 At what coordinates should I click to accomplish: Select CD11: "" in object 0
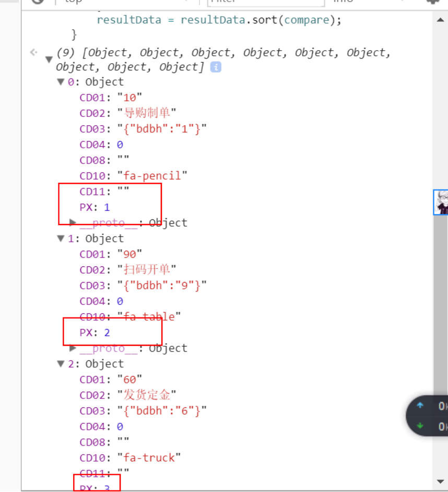(x=104, y=191)
